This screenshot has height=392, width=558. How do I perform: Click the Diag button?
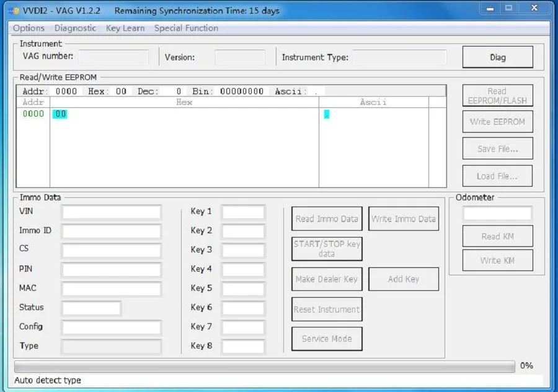click(497, 57)
